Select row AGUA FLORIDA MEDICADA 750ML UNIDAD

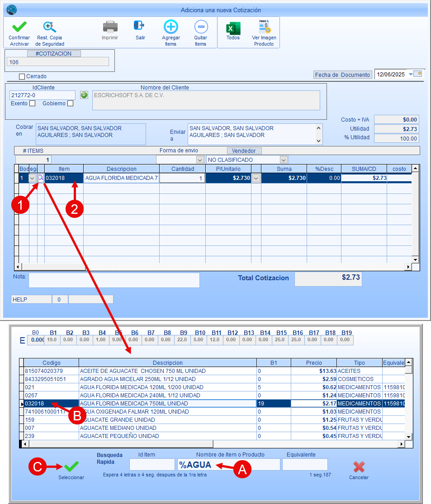point(214,403)
